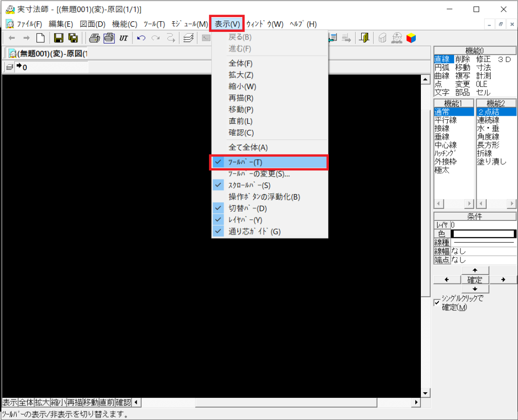Click the repeat-operation arrow icon
Screen dimensions: 518x420
171,38
